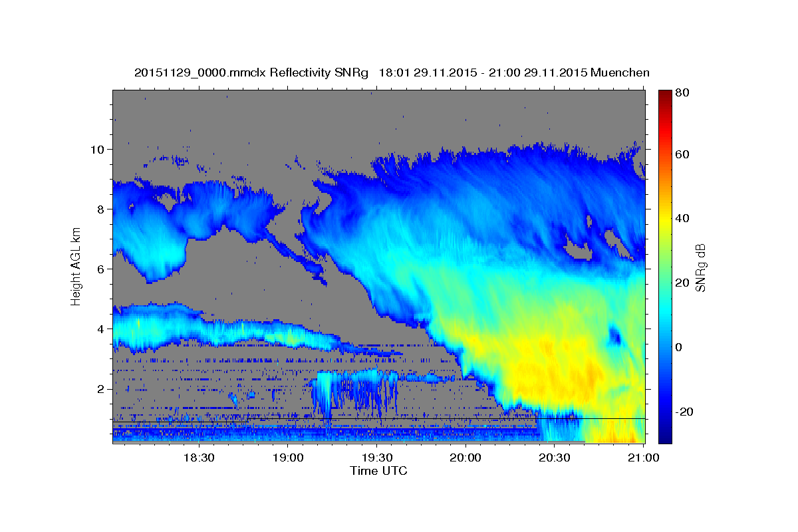Click the colorbar value 0

coord(678,347)
